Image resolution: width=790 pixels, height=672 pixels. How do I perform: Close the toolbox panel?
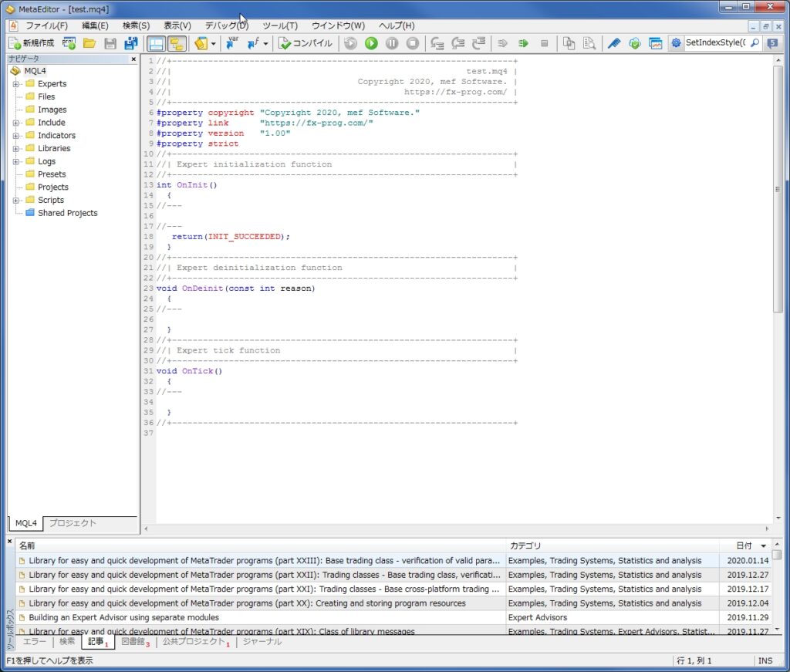[9, 542]
